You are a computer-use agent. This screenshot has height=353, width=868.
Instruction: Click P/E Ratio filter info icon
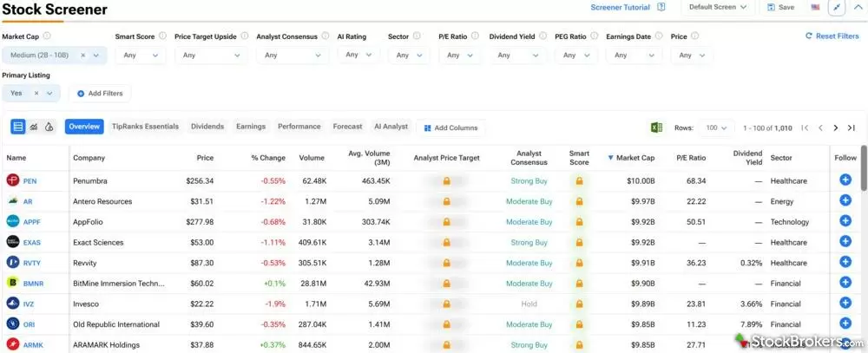click(x=475, y=36)
